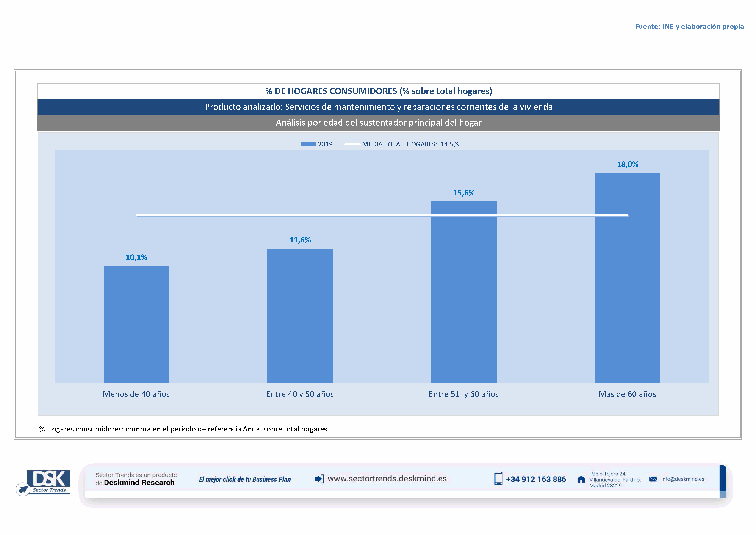Click 'El mejor click de tu Business Plan' slogan

point(245,479)
